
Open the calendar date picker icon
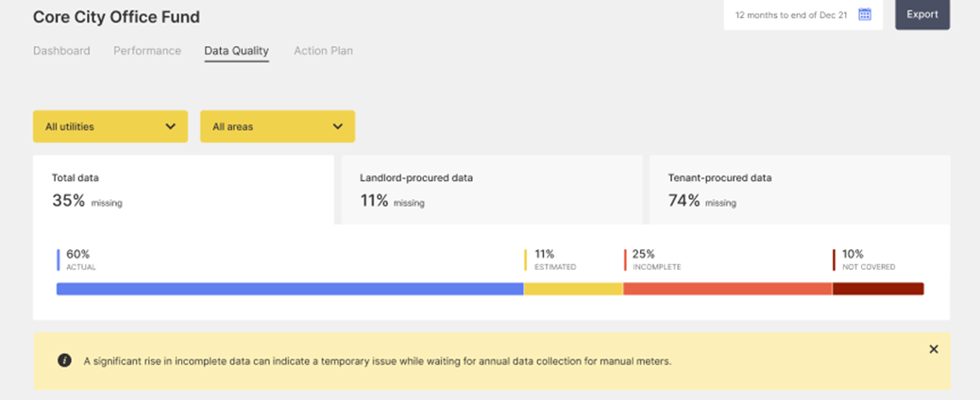(x=864, y=15)
